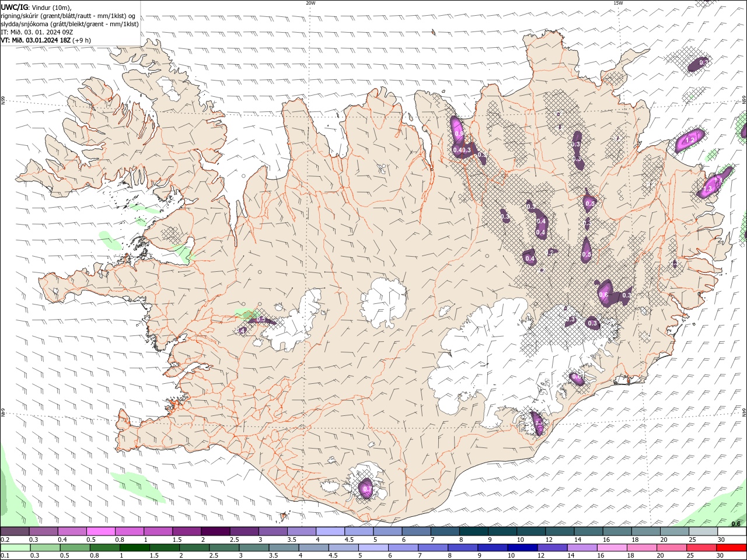
Task: Click the upper legend swatch labeled 0.5
Action: [100, 531]
